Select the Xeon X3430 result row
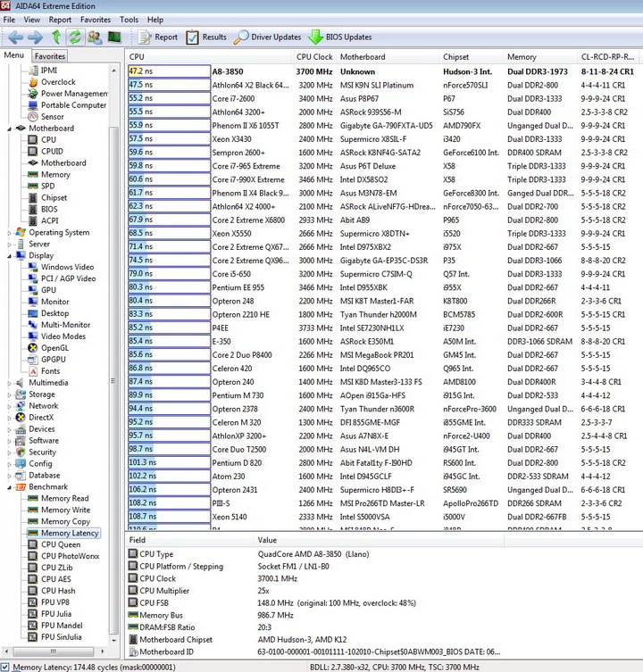This screenshot has height=672, width=643. click(384, 139)
